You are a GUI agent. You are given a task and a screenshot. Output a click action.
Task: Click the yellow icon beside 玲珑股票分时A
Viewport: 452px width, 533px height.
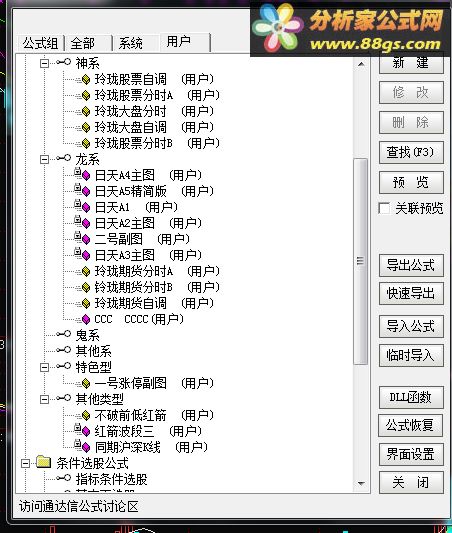[x=86, y=95]
